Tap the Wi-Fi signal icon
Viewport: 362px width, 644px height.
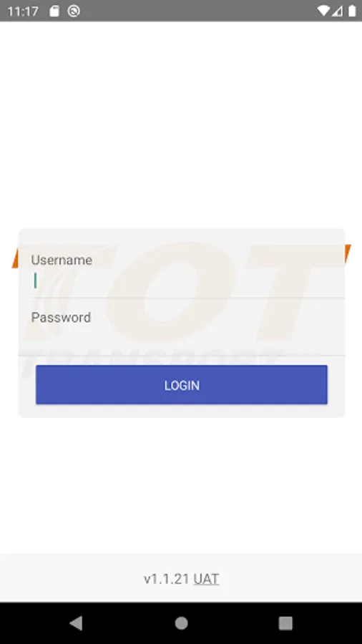click(323, 11)
